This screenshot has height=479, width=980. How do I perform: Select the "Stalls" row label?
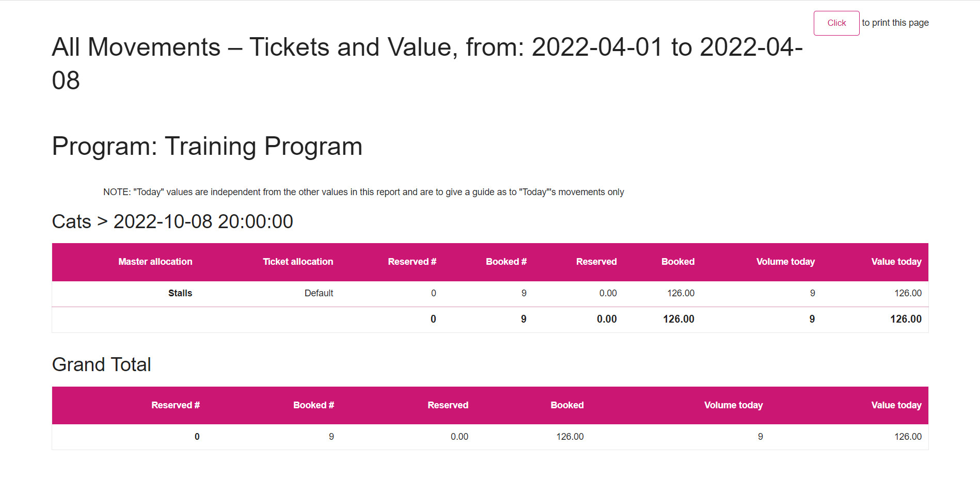pos(180,293)
